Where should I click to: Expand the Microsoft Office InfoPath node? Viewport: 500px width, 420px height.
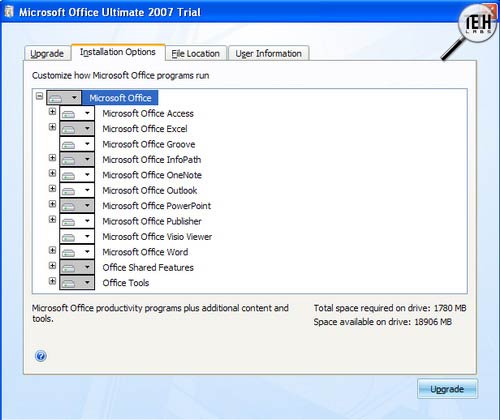pos(52,158)
